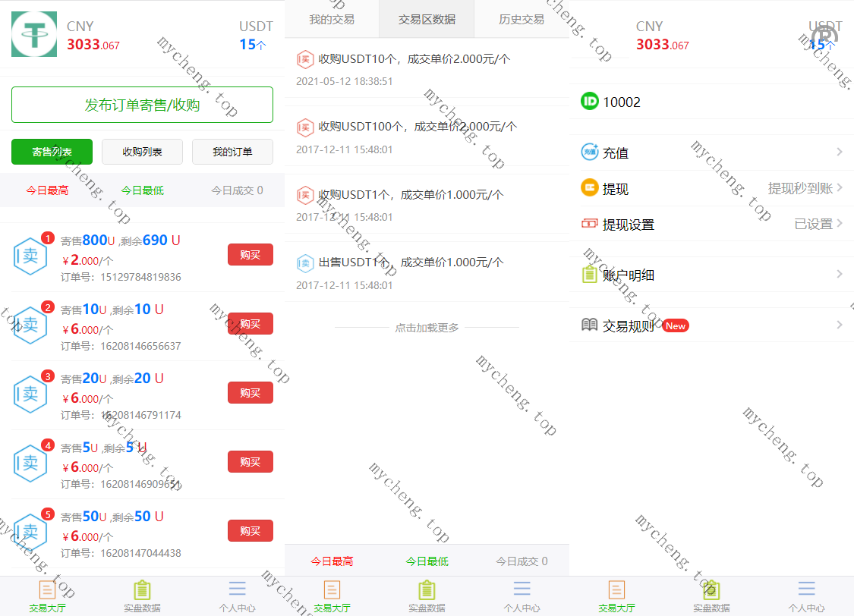Image resolution: width=854 pixels, height=616 pixels.
Task: Open 个人中心 in left bottom navigation
Action: tap(237, 596)
